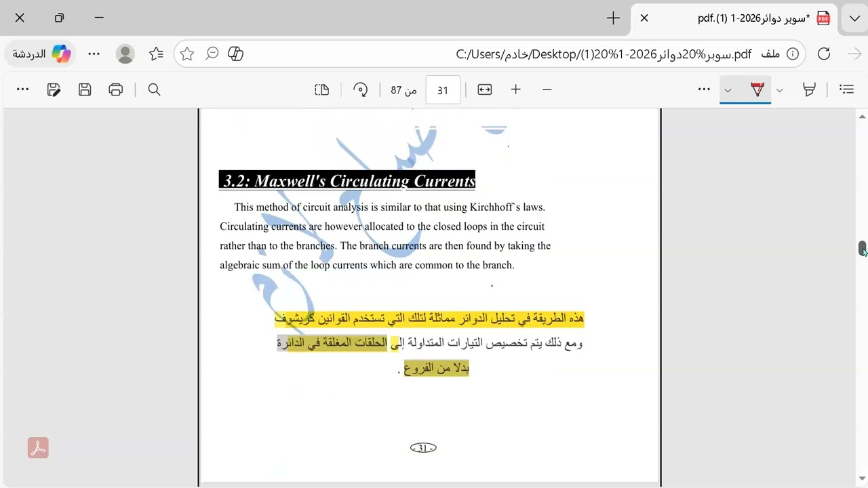Toggle the red Highlight tool
The image size is (868, 488).
coord(757,89)
